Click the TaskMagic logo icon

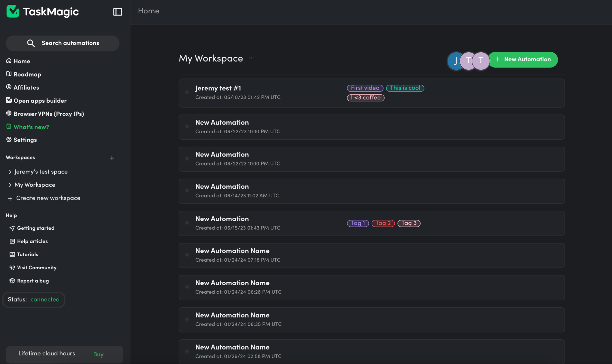click(x=12, y=11)
